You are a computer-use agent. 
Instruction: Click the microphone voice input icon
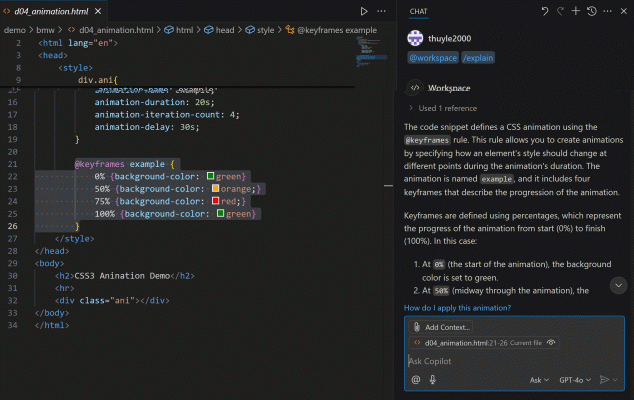pyautogui.click(x=432, y=380)
